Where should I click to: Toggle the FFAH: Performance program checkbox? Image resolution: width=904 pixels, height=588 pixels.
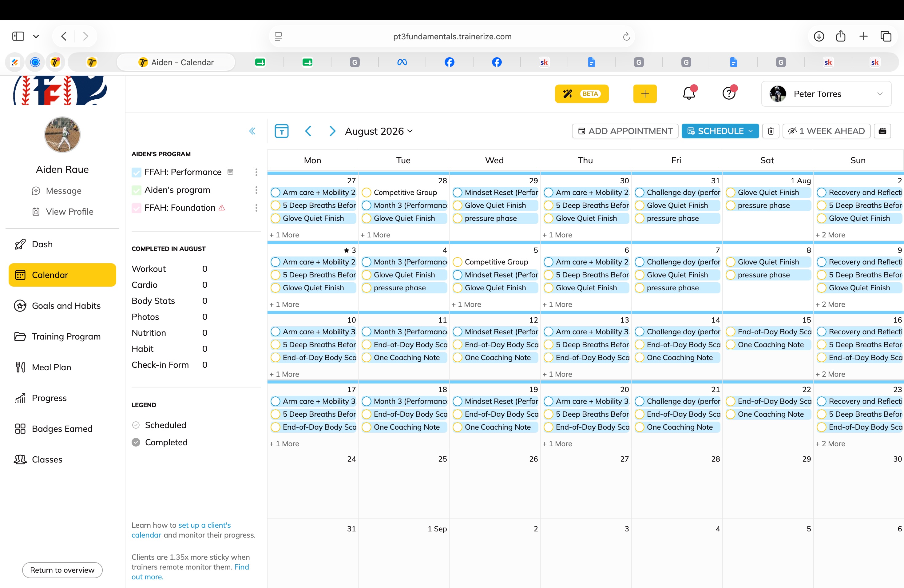tap(136, 173)
